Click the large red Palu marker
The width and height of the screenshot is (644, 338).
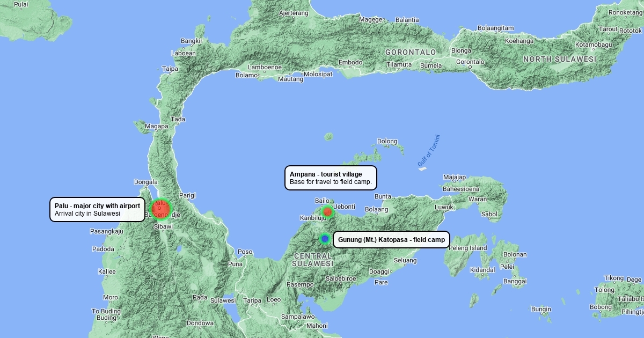click(x=160, y=209)
